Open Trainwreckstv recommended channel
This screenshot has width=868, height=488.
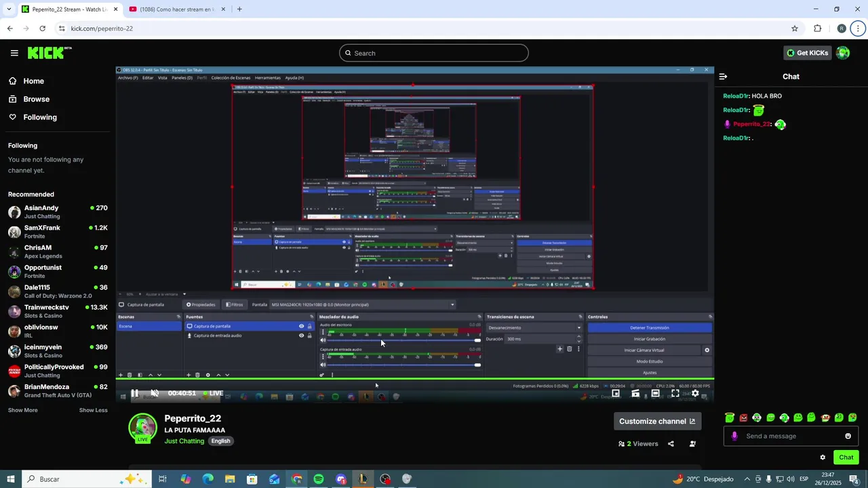point(58,311)
